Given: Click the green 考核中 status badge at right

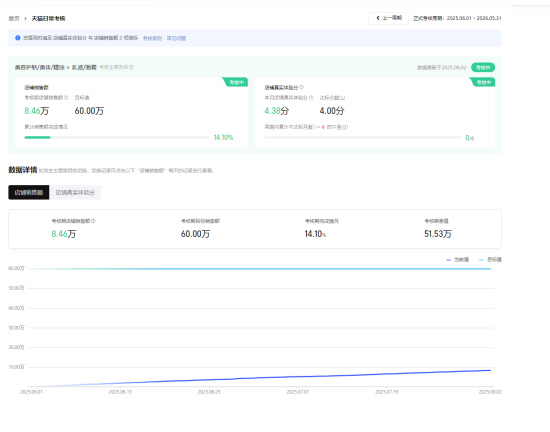Looking at the screenshot, I should [x=483, y=67].
